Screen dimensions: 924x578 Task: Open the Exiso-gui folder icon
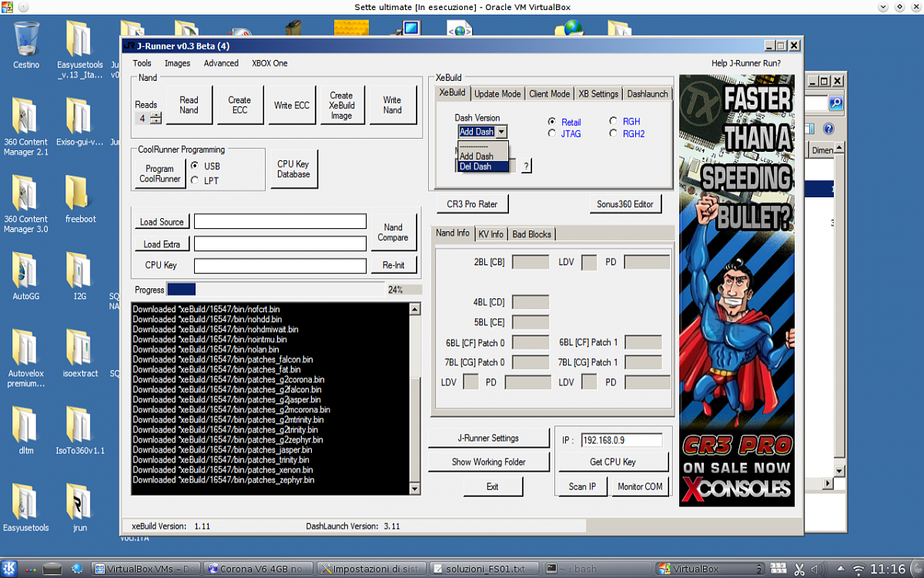(79, 116)
